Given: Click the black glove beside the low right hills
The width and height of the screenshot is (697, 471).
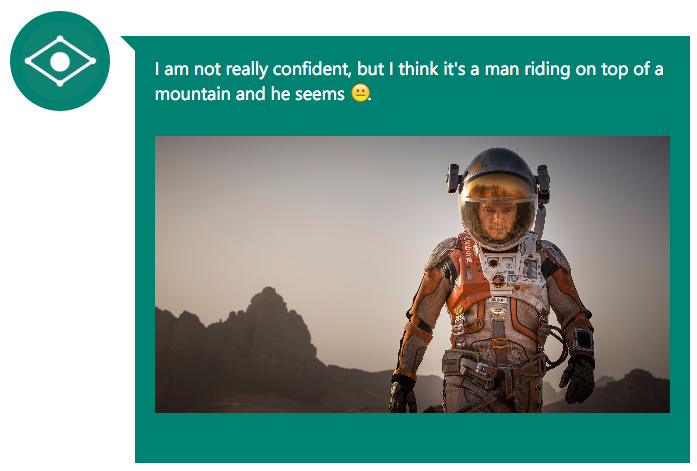Looking at the screenshot, I should coord(577,379).
